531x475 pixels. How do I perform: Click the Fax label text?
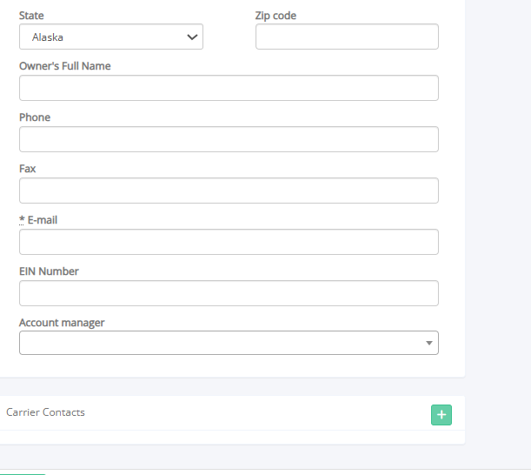pos(27,169)
